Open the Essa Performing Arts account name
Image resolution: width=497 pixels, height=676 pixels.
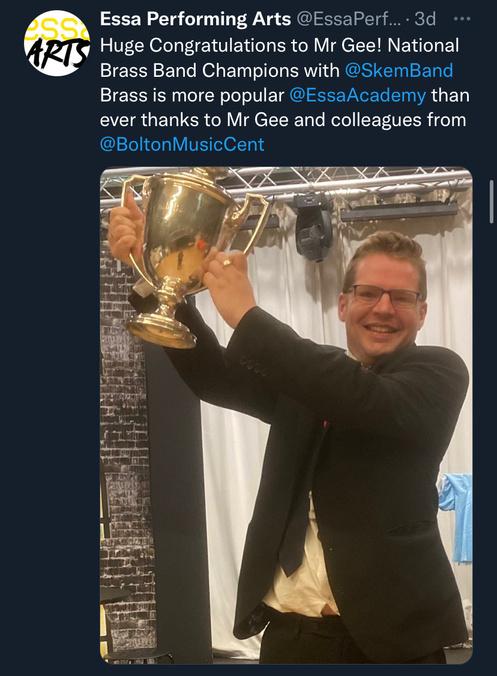click(195, 19)
